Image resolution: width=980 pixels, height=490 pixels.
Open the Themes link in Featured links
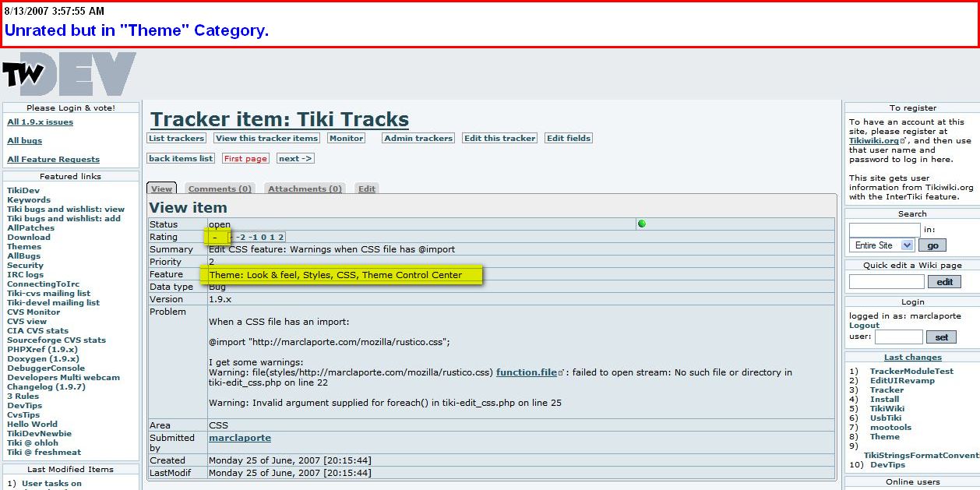tap(24, 247)
